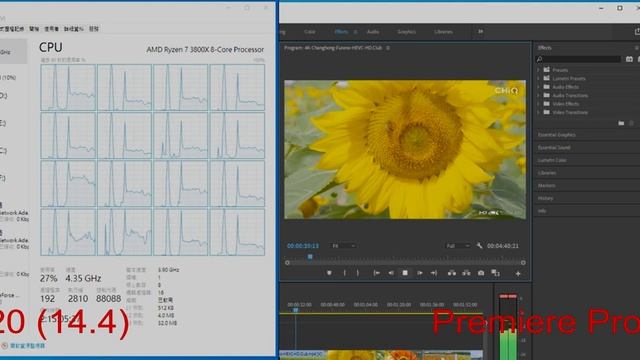Export frame with camera icon
This screenshot has height=360, width=640.
click(x=481, y=273)
